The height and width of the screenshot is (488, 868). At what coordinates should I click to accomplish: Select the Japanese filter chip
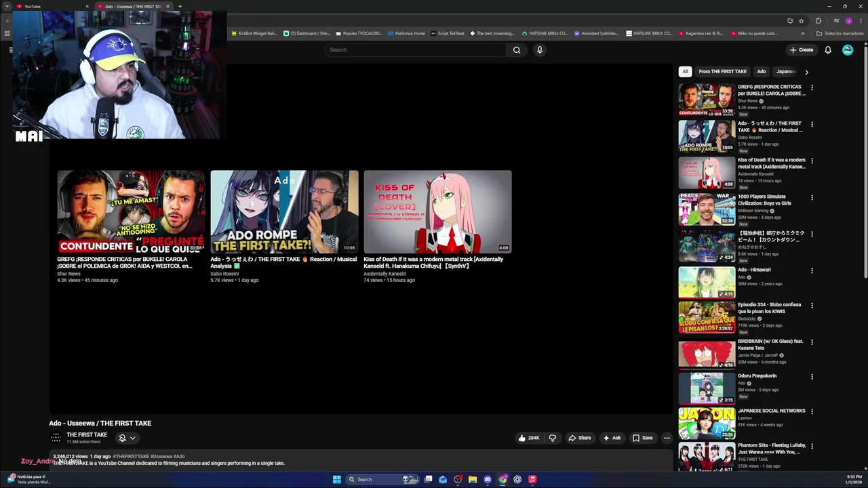[x=786, y=71]
